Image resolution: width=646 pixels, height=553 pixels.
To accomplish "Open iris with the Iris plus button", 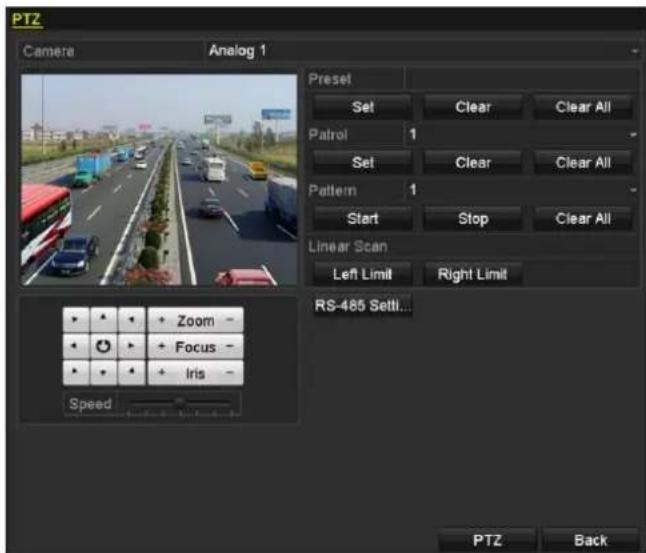I will coord(162,373).
